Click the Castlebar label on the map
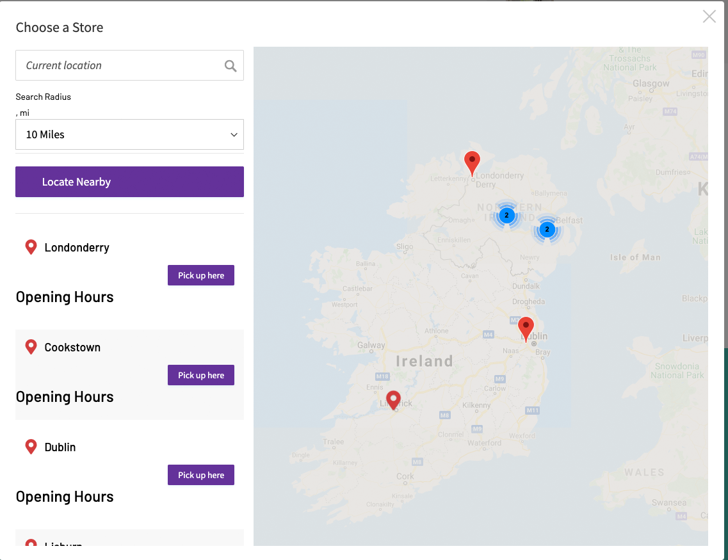 tap(357, 289)
